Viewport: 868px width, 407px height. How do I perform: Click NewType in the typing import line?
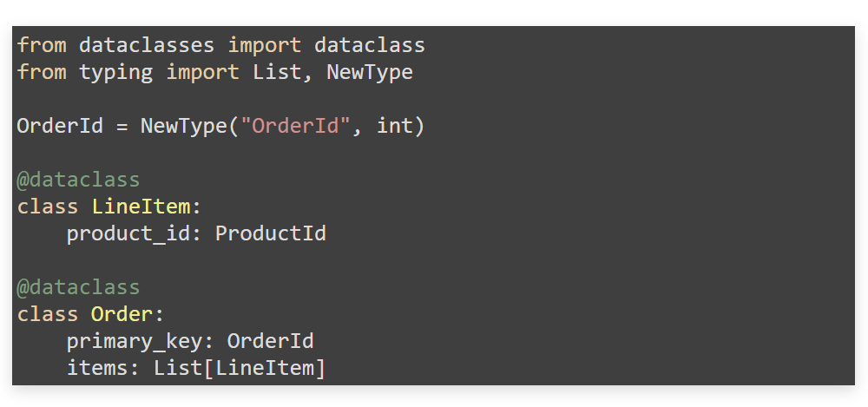click(x=370, y=72)
